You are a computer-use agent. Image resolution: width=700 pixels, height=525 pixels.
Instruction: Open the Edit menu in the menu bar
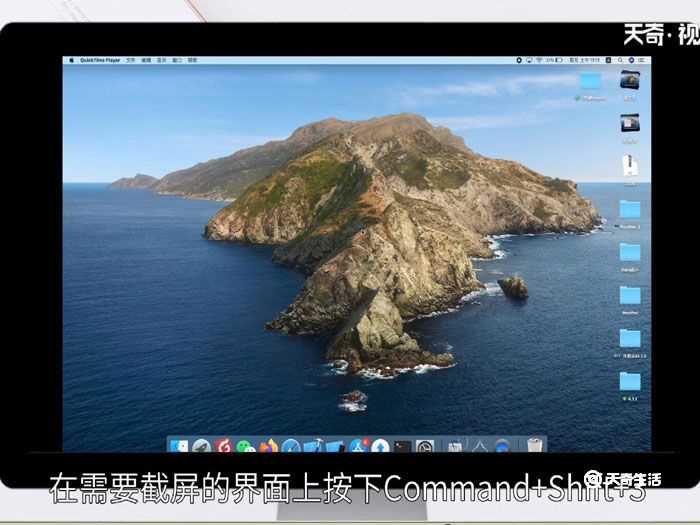tap(146, 61)
